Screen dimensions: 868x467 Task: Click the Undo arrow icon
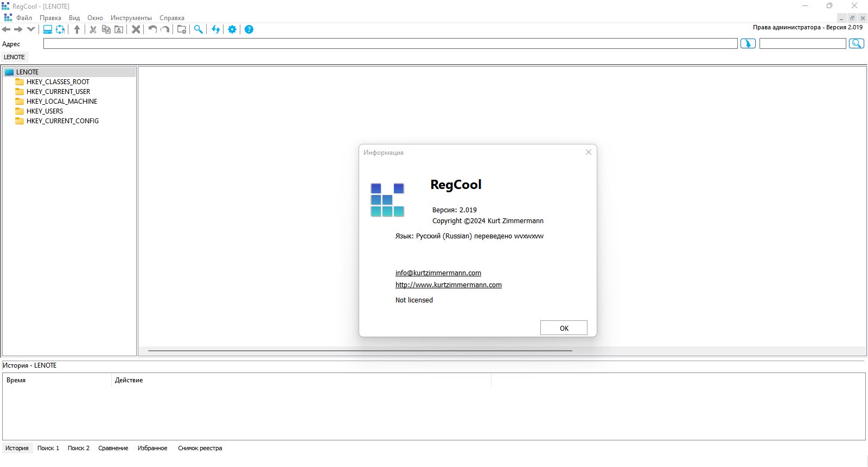click(152, 29)
